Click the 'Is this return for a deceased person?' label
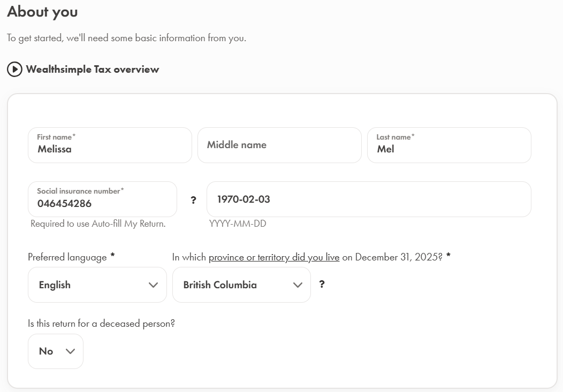This screenshot has height=392, width=563. click(x=102, y=324)
